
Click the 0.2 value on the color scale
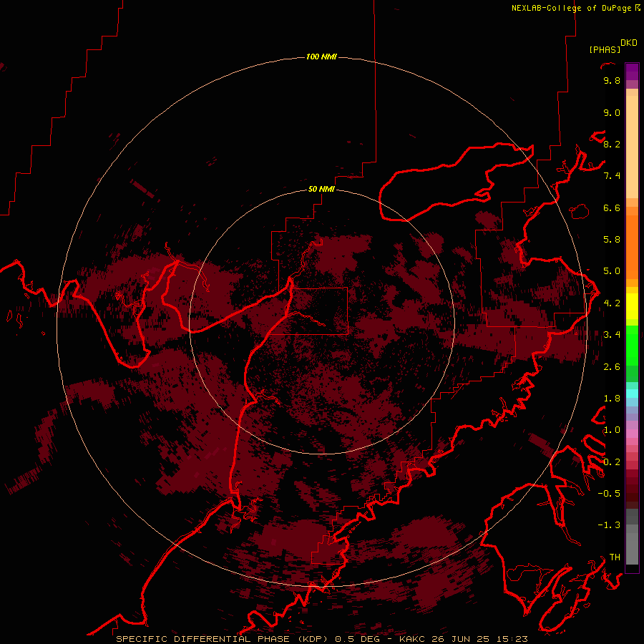(612, 462)
